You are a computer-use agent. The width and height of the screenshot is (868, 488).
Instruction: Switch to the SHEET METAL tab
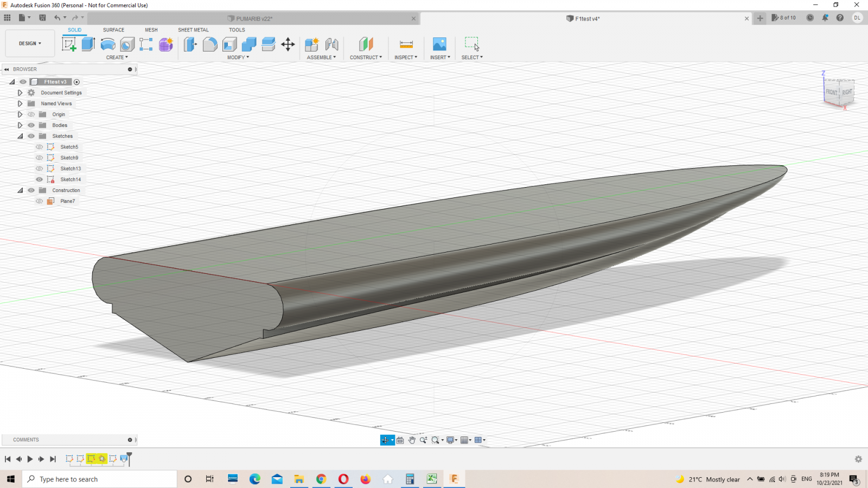(193, 30)
